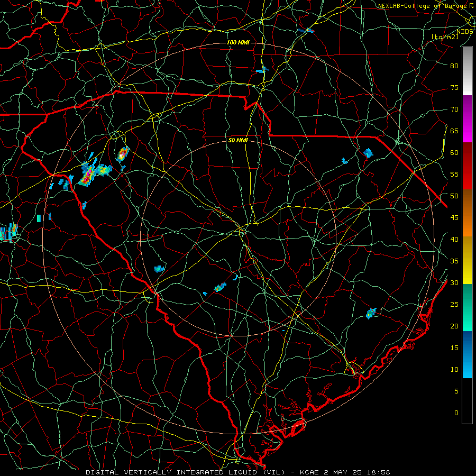Click the "40" value on the VIL scale
476x476 pixels.
[454, 240]
